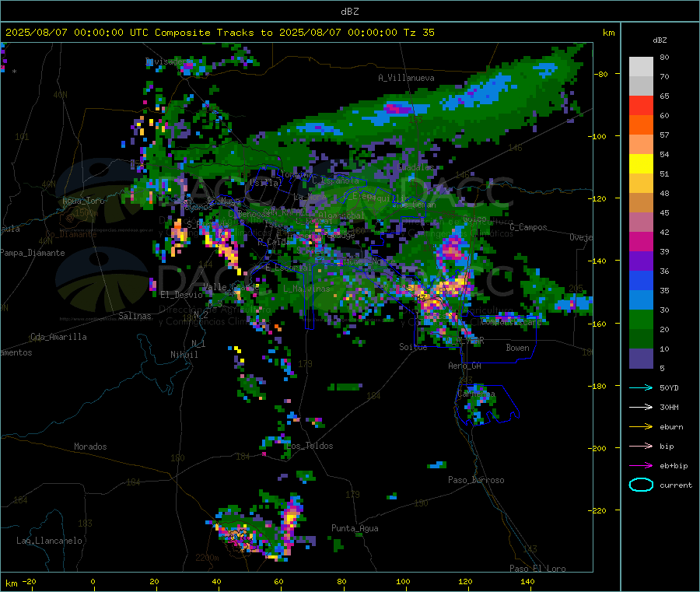The image size is (700, 592).
Task: Click the '-80' tick on right km axis
Action: 600,74
